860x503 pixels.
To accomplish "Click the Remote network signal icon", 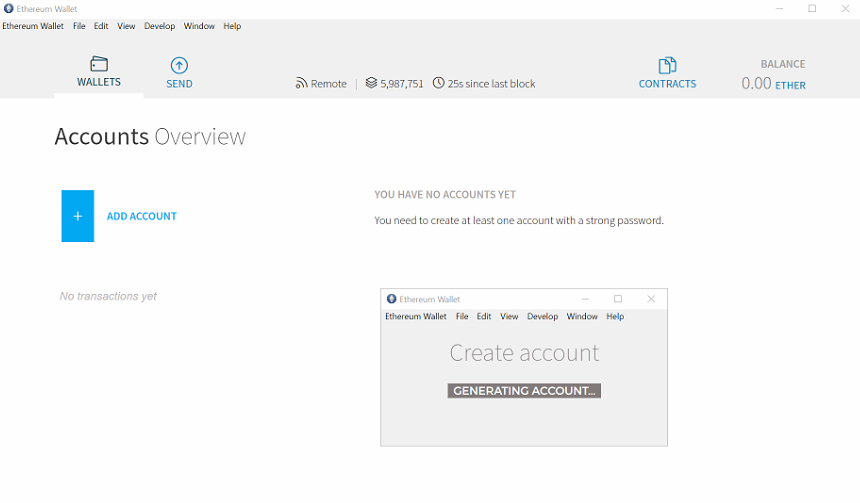I will (301, 83).
